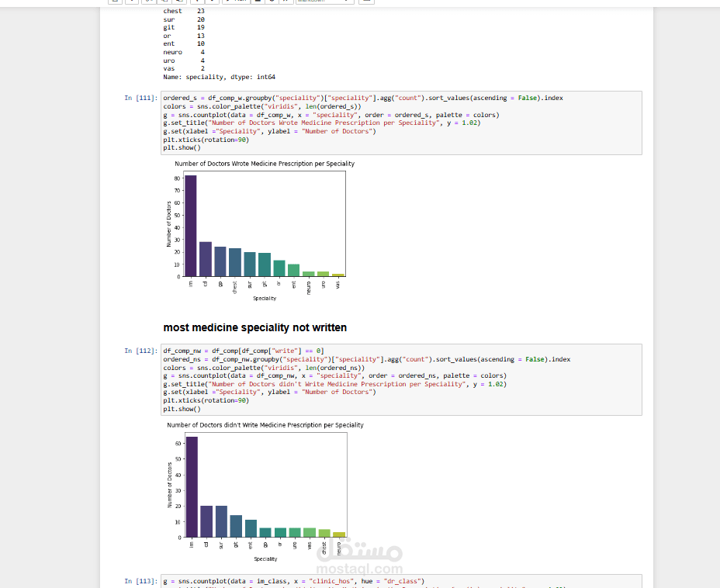Click the 'ordered_s = df_comp_w.groupby' code line
Image resolution: width=720 pixels, height=588 pixels.
(x=363, y=99)
